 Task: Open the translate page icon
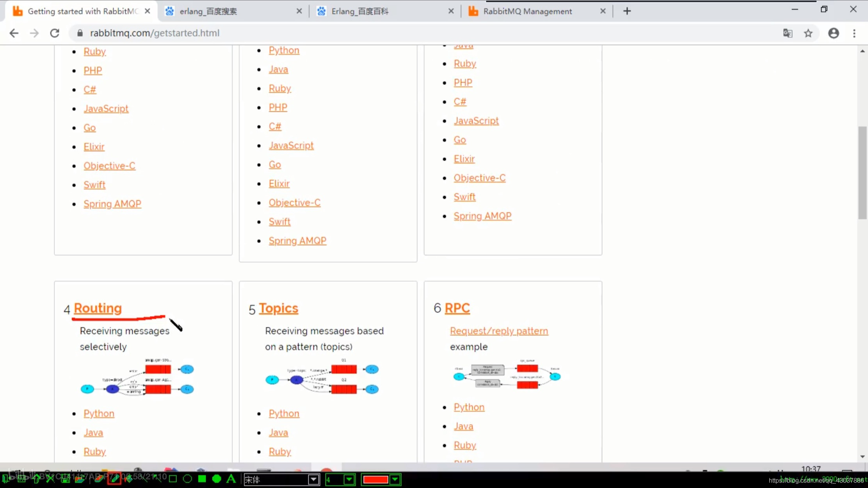click(x=788, y=33)
